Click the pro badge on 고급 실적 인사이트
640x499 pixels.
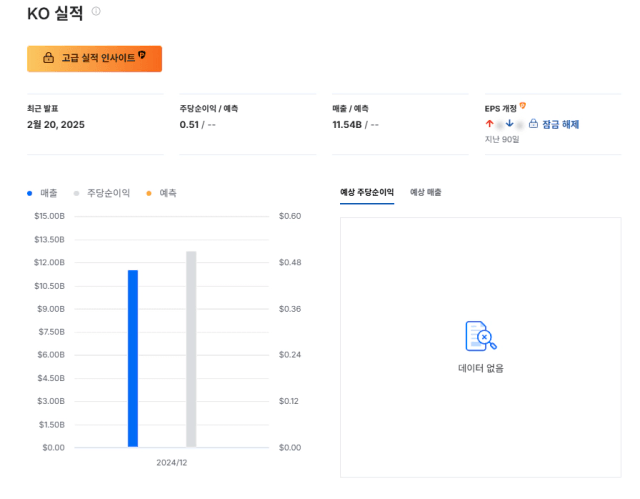pyautogui.click(x=142, y=55)
